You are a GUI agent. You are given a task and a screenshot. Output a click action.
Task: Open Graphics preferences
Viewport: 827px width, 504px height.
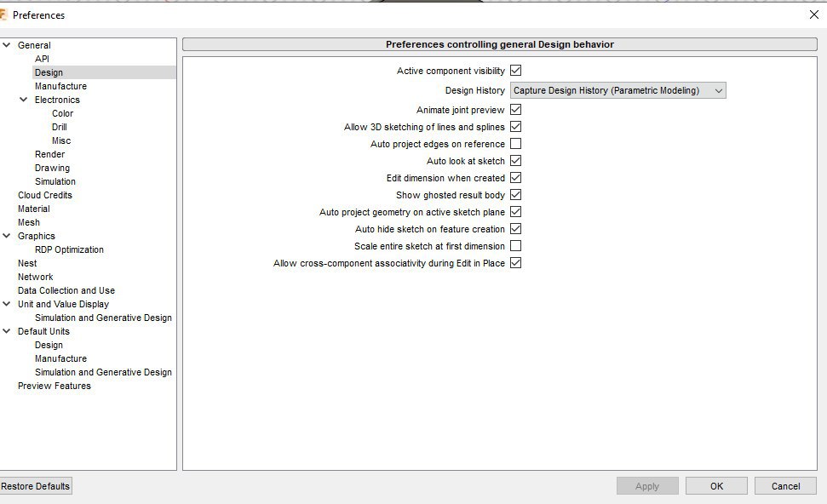(37, 236)
